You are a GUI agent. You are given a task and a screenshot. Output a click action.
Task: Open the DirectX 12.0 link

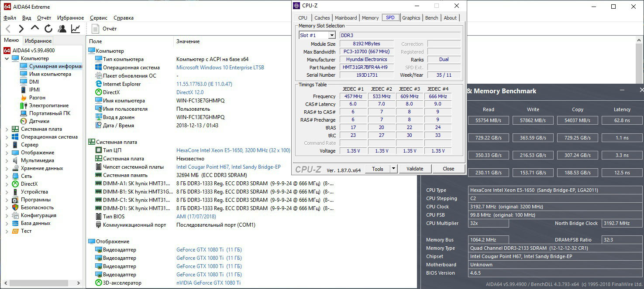pyautogui.click(x=190, y=92)
